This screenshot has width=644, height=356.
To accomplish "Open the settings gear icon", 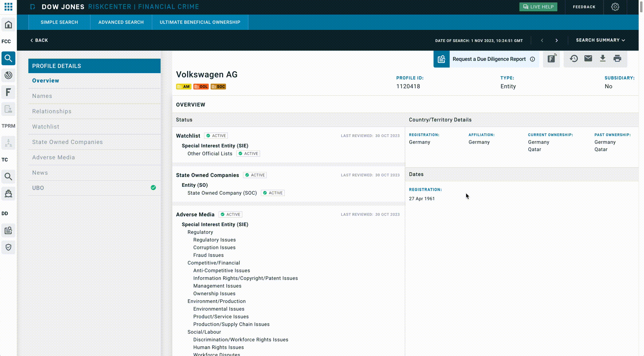I will (615, 7).
